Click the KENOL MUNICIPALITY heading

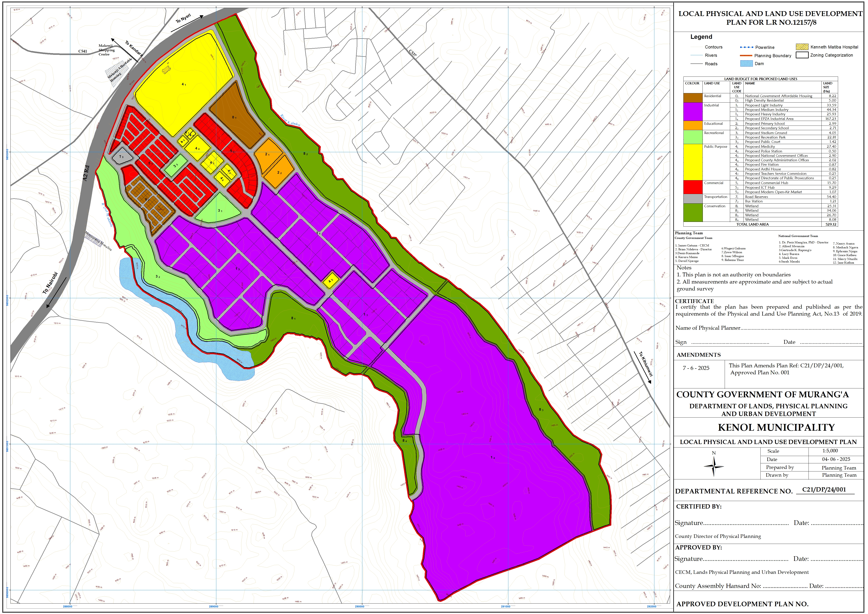coord(776,427)
